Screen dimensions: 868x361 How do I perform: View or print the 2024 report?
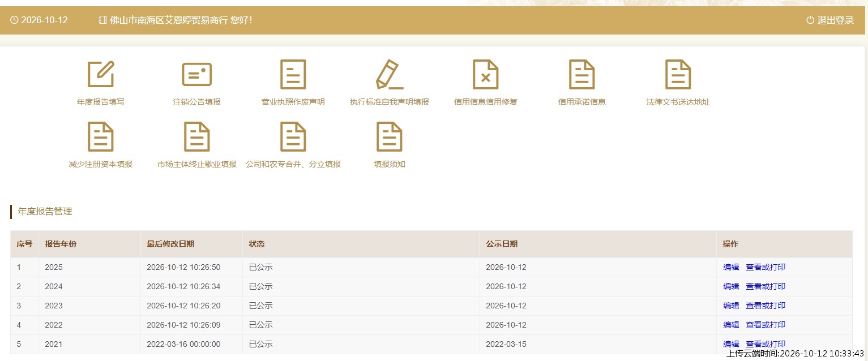[766, 287]
